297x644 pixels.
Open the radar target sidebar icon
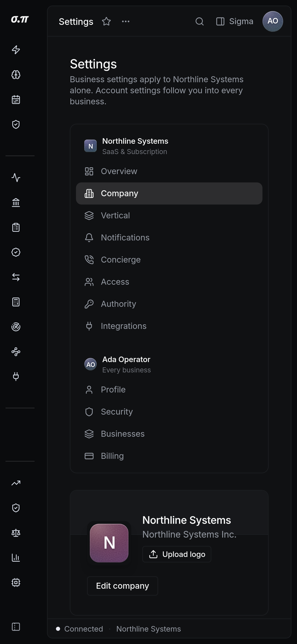coord(16,327)
